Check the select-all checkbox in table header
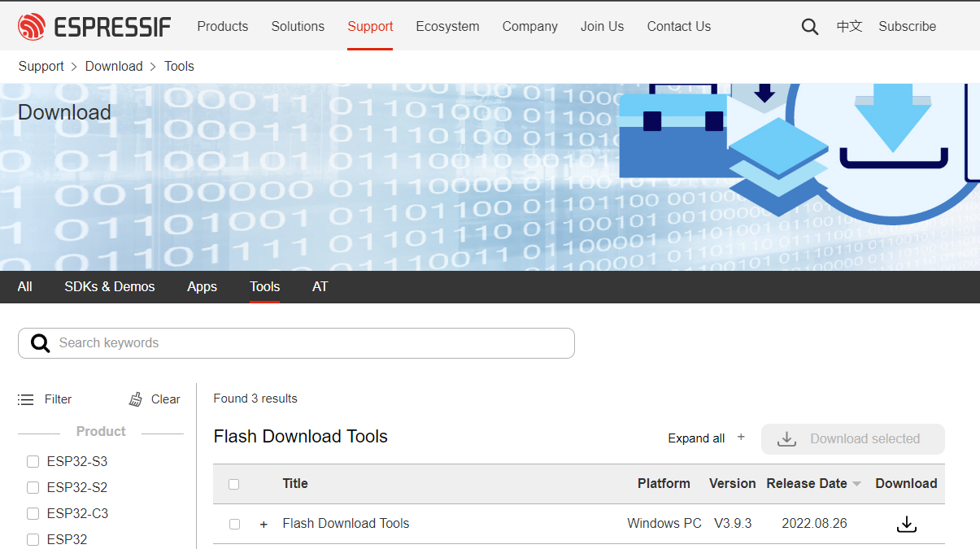The width and height of the screenshot is (980, 549). [233, 483]
